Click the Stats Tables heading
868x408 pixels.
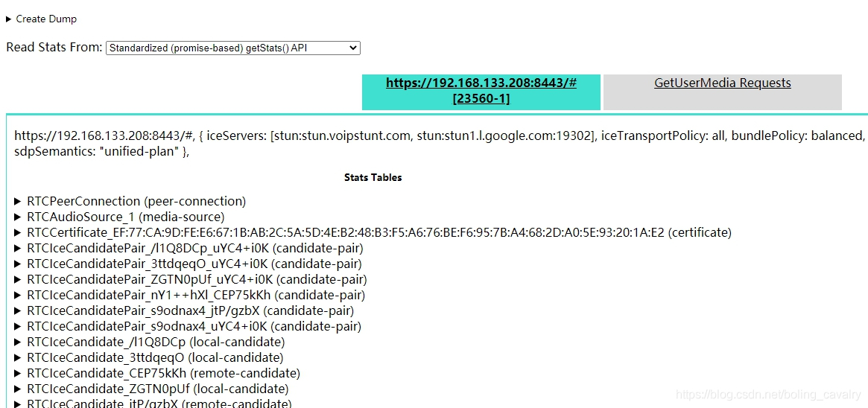point(373,178)
